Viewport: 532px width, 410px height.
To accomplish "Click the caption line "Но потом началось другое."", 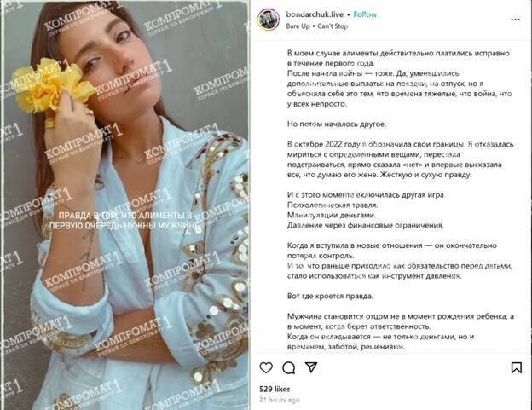I will (337, 124).
